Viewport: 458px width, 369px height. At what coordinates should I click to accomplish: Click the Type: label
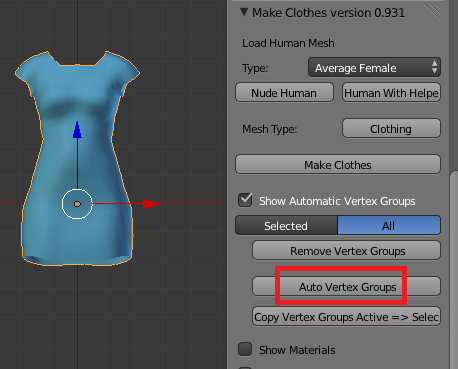(255, 68)
